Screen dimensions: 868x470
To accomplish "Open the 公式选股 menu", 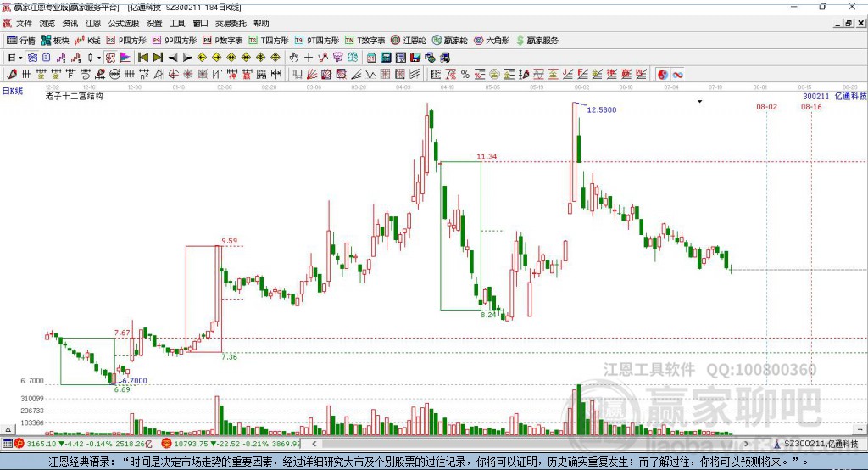I will (124, 23).
